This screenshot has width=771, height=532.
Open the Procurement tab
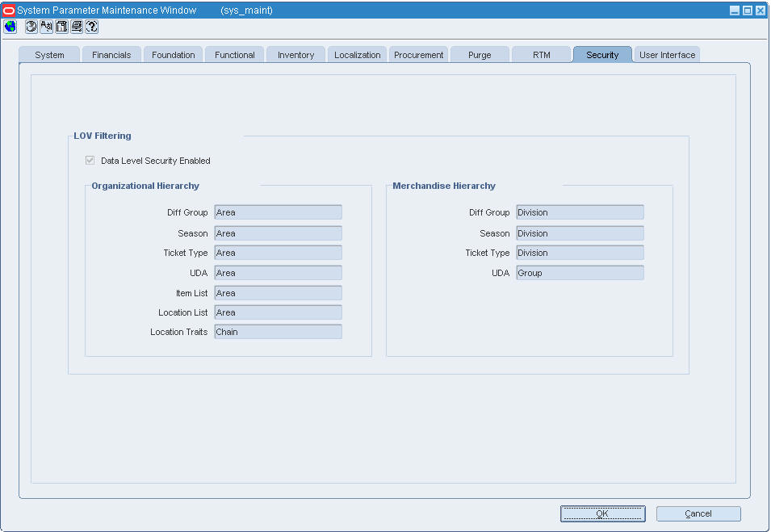(x=418, y=55)
